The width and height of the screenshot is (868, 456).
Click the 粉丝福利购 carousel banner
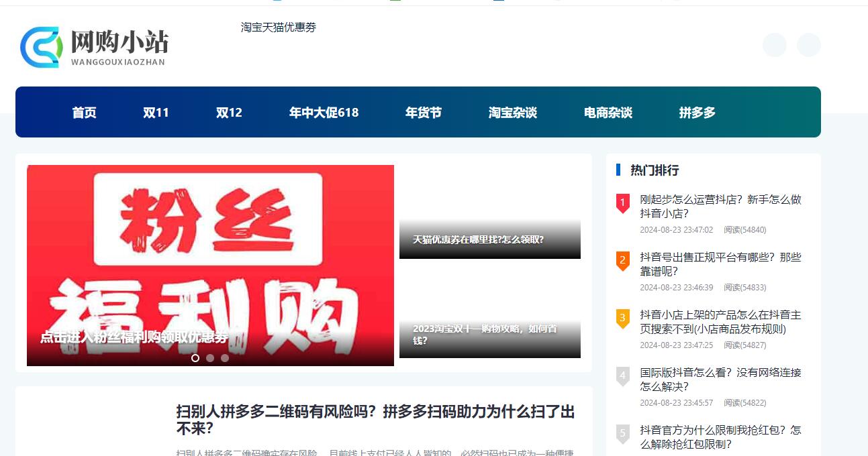coord(210,265)
